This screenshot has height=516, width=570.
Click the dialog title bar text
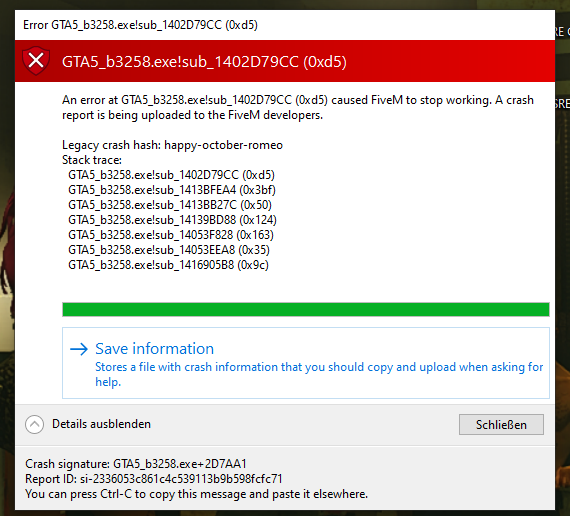[x=140, y=25]
